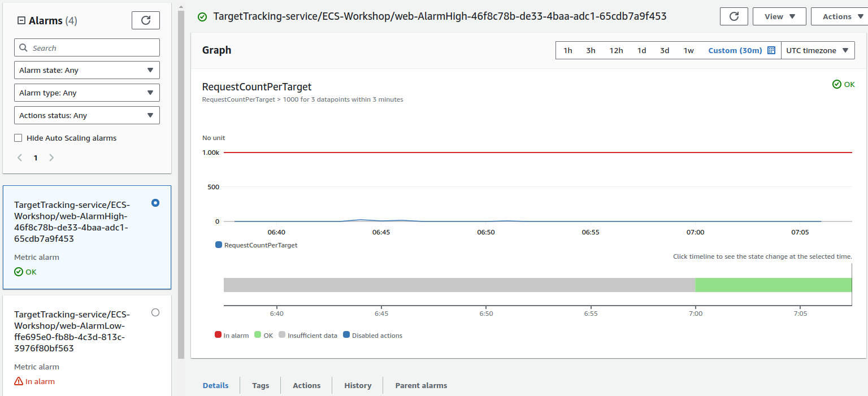Open the Alarm type filter dropdown

86,93
